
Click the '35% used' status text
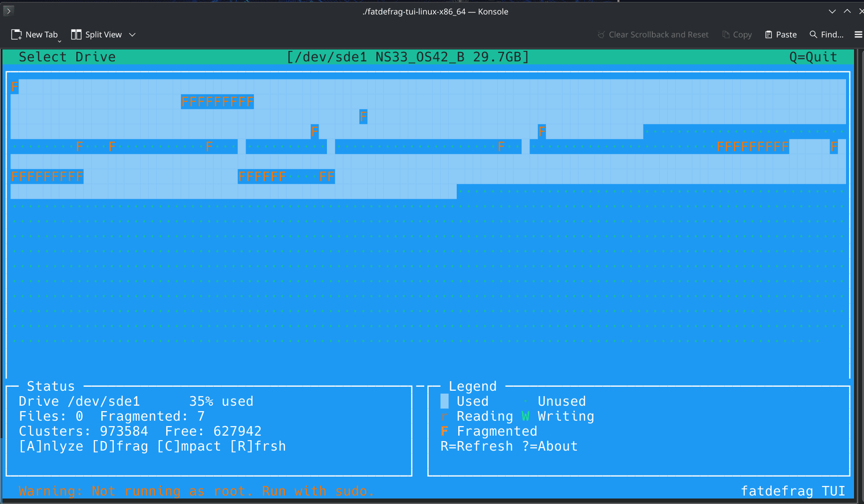tap(221, 401)
